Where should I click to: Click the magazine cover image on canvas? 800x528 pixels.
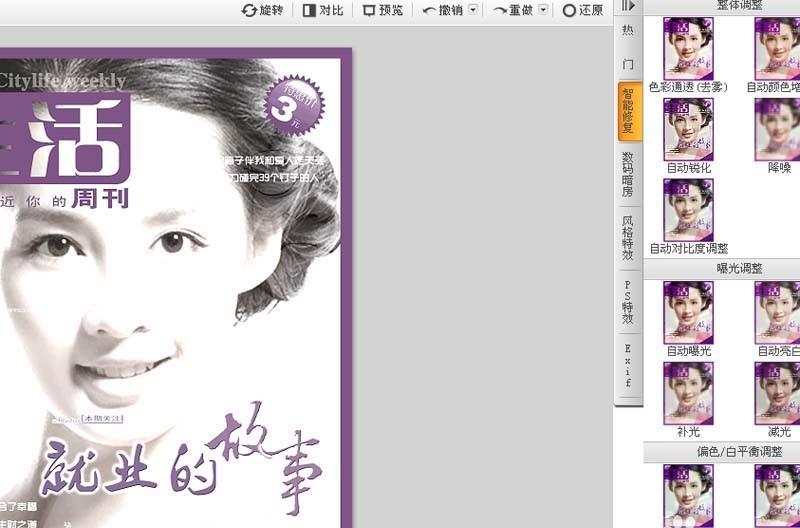[x=176, y=288]
